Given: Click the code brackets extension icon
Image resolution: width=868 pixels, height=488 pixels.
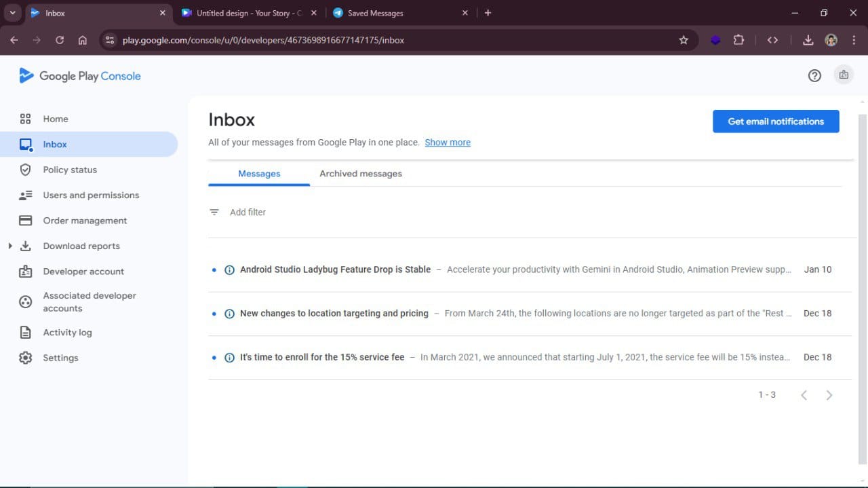Looking at the screenshot, I should point(772,40).
